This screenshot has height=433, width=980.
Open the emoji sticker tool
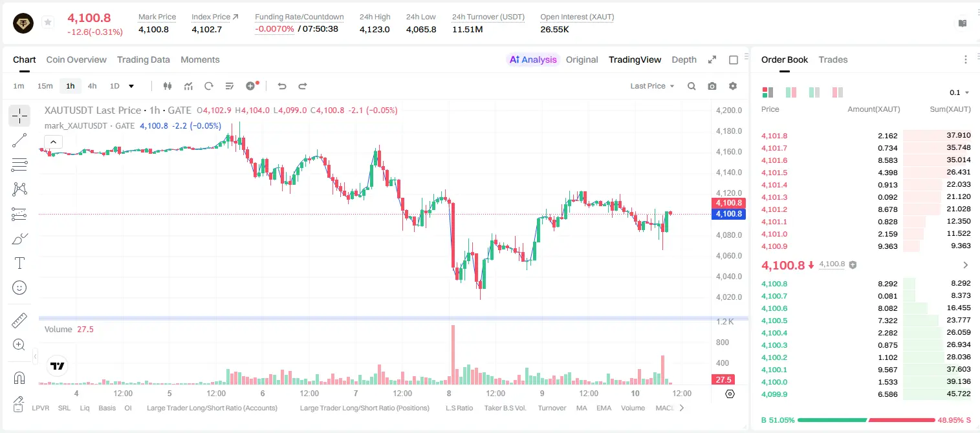(19, 288)
